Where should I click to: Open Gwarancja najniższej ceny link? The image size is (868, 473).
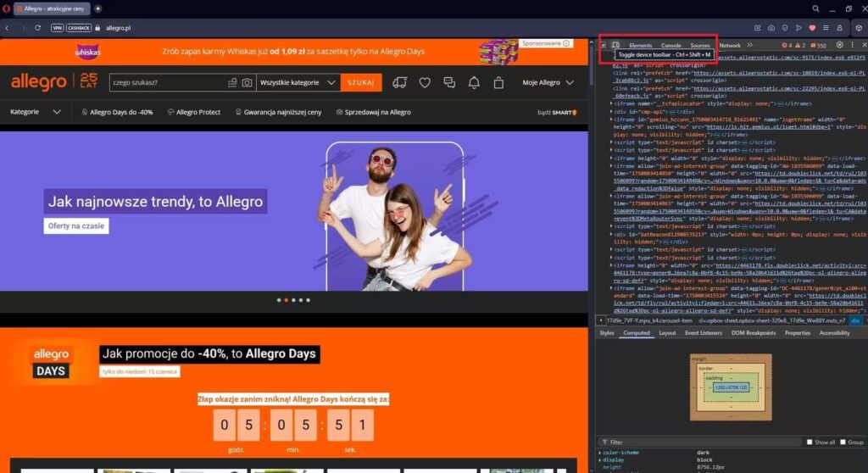278,112
